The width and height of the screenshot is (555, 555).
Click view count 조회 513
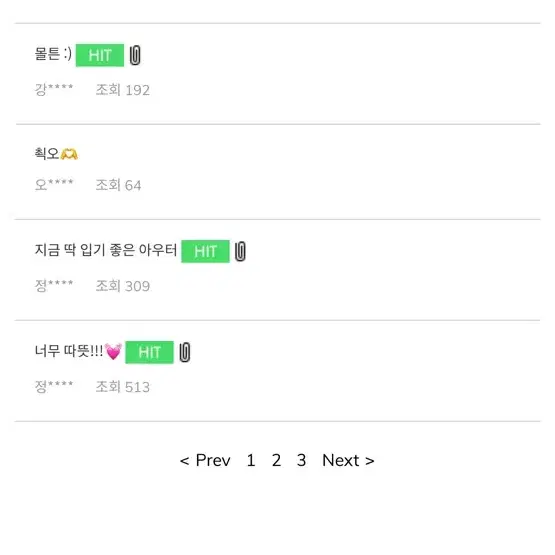click(x=122, y=387)
